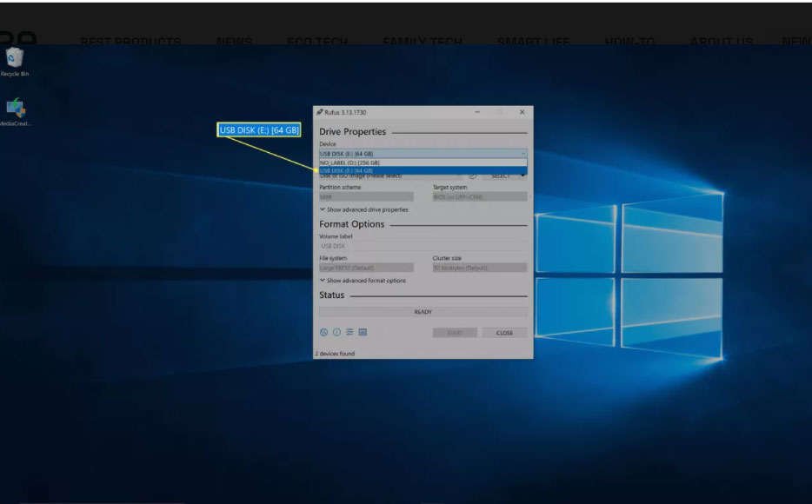812x504 pixels.
Task: Click the CLOSE button in Rufus
Action: point(504,333)
